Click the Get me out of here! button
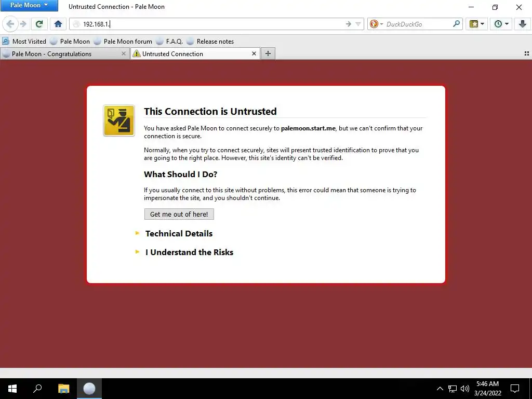This screenshot has height=399, width=532. point(179,214)
